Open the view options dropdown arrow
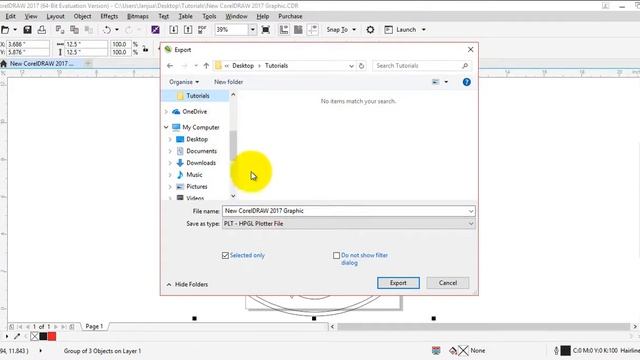Screen dimensions: 640x360 (x=446, y=82)
